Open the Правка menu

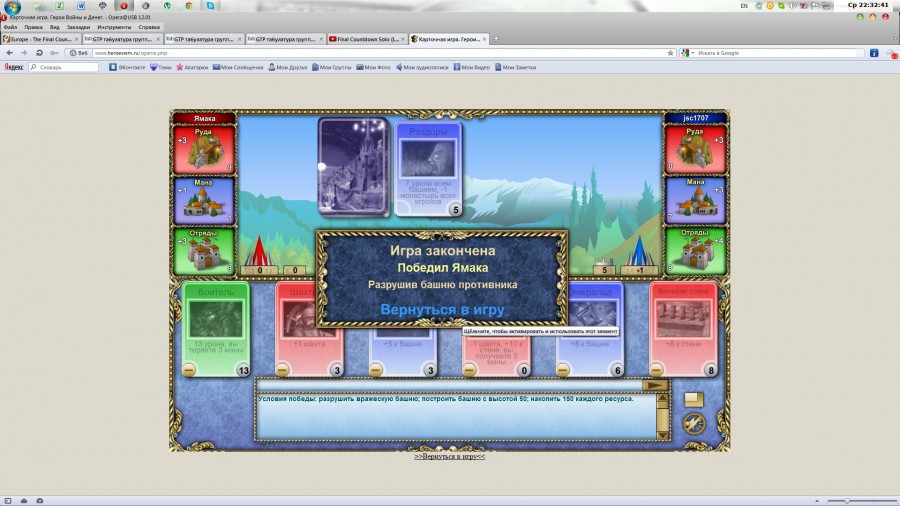pos(33,27)
